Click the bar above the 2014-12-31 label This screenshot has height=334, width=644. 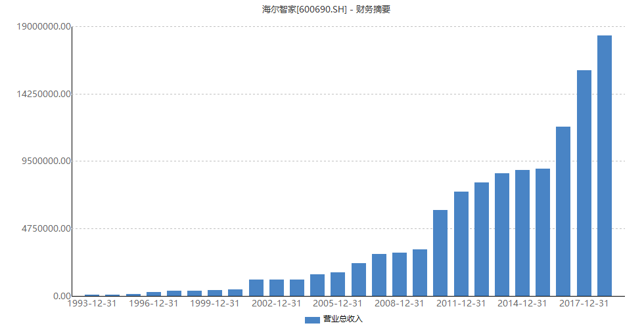[522, 233]
